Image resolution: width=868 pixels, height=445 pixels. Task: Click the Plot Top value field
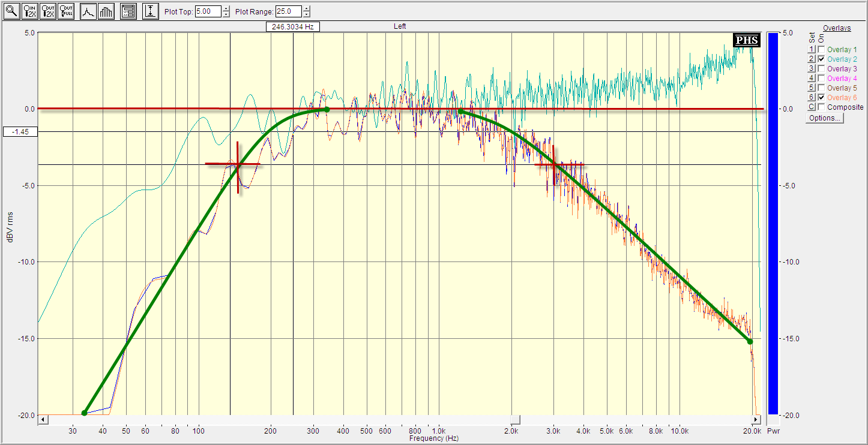[208, 11]
